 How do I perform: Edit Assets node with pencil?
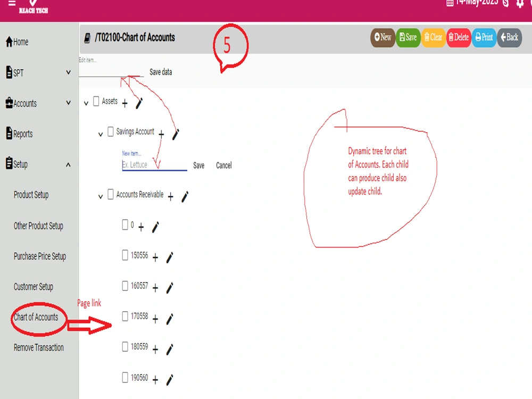click(x=139, y=103)
